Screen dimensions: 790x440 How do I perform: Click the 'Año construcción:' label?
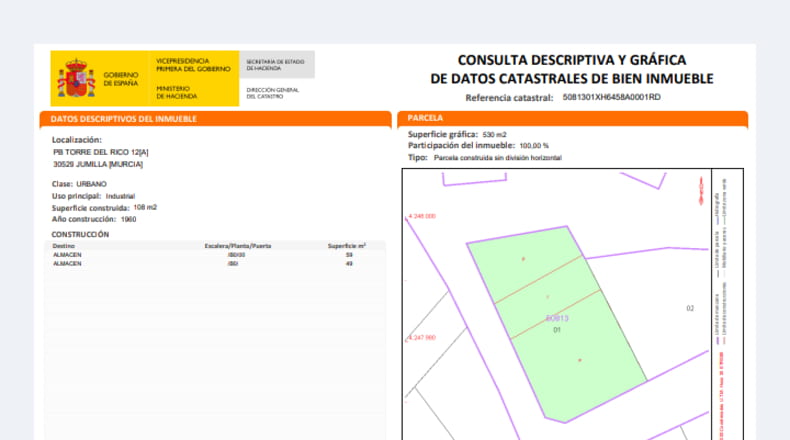pos(84,219)
